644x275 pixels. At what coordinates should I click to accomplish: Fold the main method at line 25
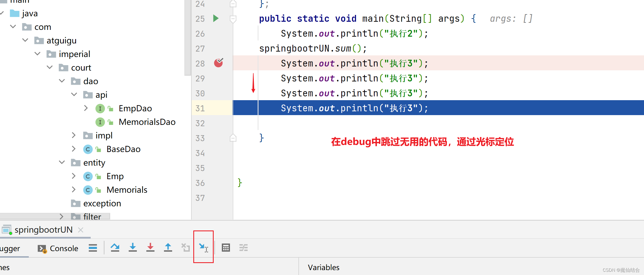tap(233, 19)
